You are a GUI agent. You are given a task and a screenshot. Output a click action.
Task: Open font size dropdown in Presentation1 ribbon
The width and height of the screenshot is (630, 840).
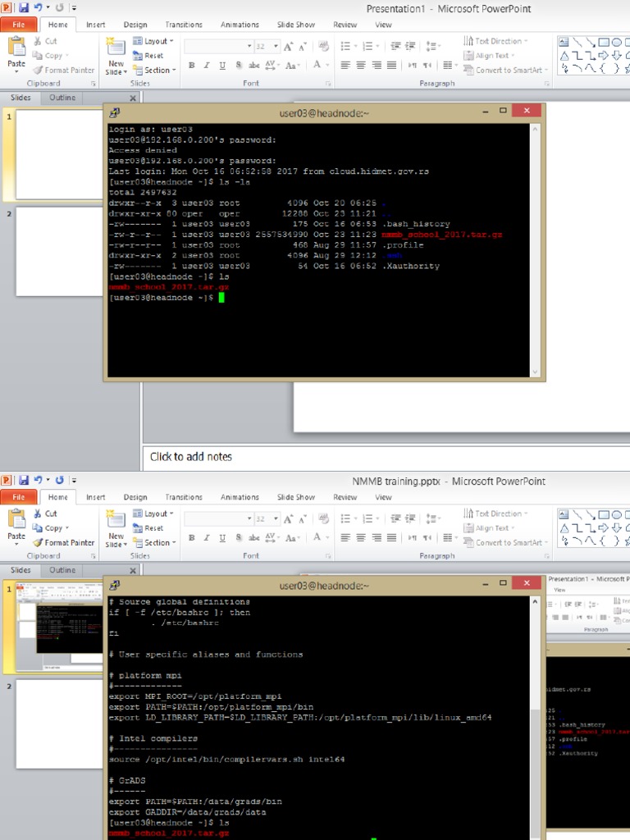(x=276, y=47)
